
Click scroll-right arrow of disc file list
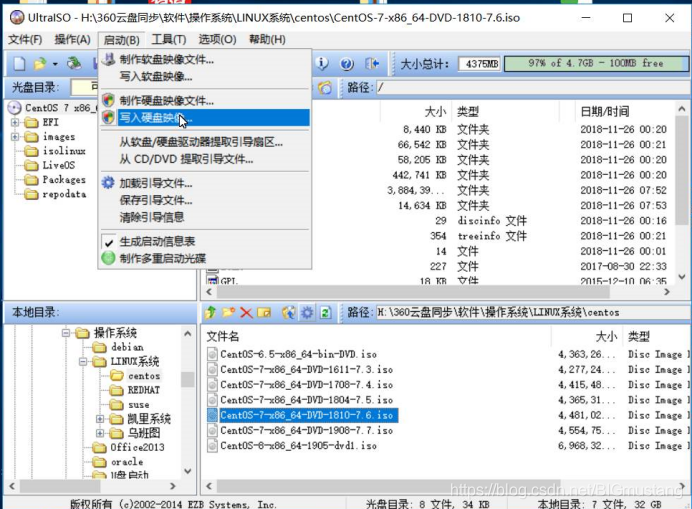[x=667, y=292]
